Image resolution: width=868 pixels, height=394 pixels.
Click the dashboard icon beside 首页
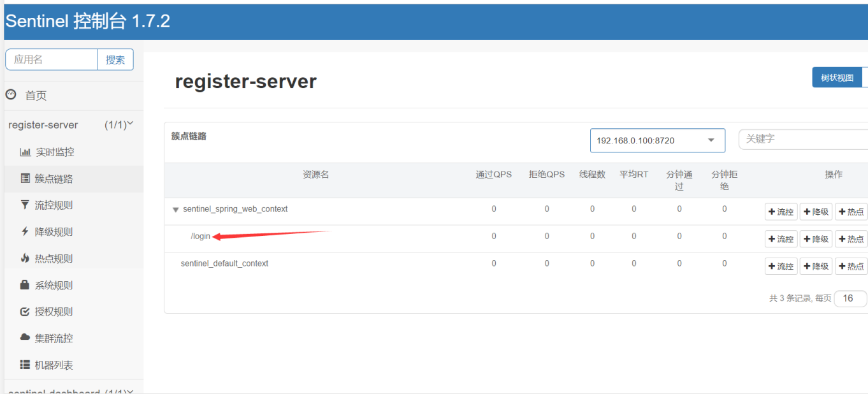[11, 94]
